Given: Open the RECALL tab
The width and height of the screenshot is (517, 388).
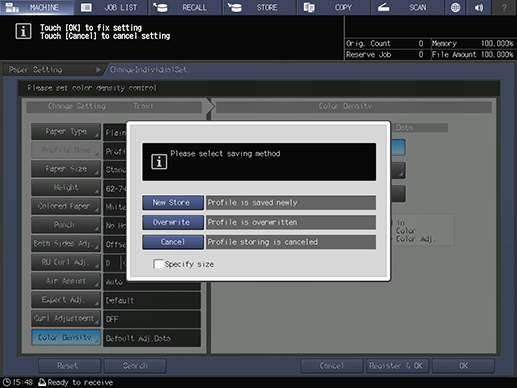Looking at the screenshot, I should pyautogui.click(x=185, y=7).
